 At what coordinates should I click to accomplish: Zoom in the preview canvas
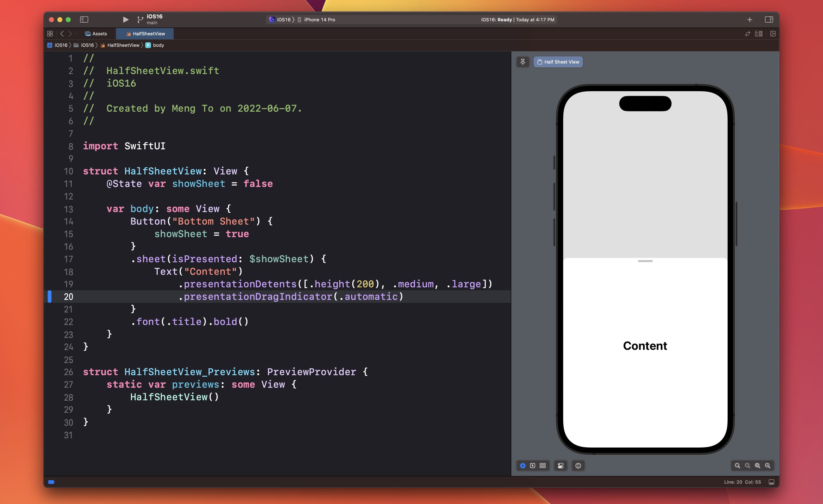(x=768, y=466)
